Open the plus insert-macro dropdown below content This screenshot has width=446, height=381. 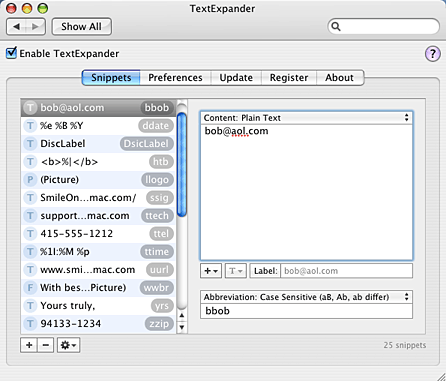pos(211,271)
